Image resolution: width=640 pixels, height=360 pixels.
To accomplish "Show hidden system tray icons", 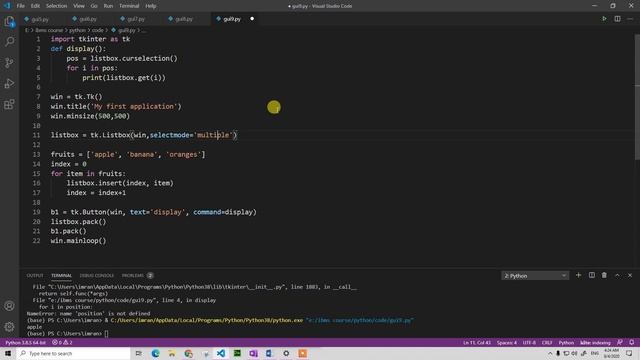I will (x=549, y=353).
